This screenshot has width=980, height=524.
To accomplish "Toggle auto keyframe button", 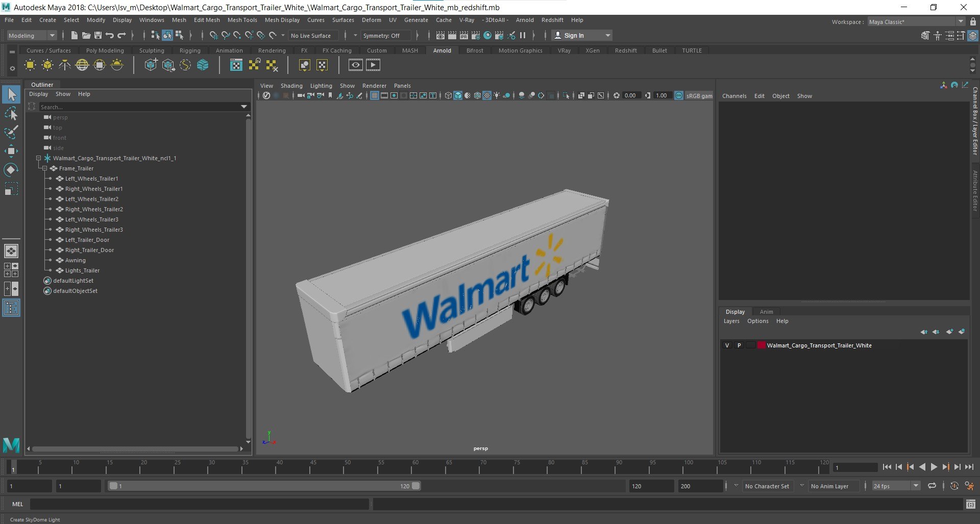I will click(x=954, y=486).
